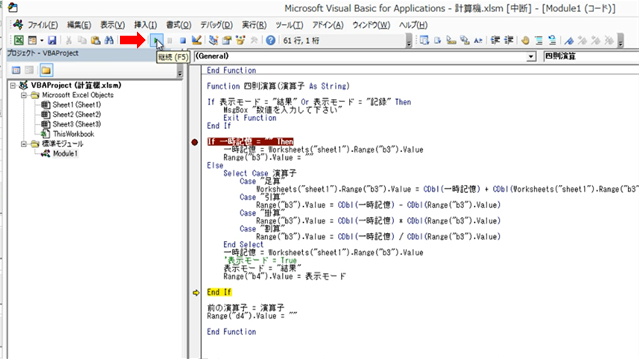
Task: Open Standard toolbar options arrow
Action: (x=409, y=41)
